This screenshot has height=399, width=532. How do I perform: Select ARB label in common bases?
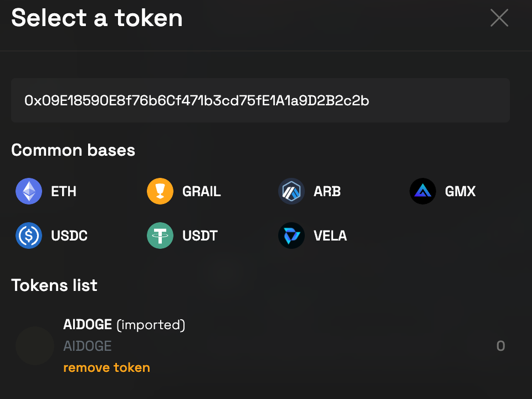(327, 191)
